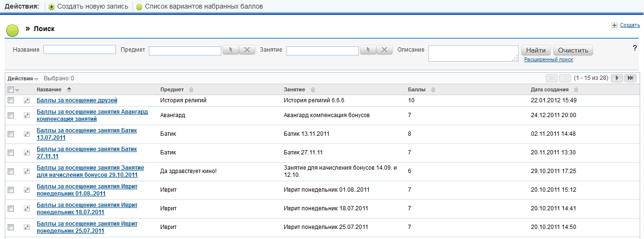Click the select arrow icon next to Предмет field

[x=230, y=50]
